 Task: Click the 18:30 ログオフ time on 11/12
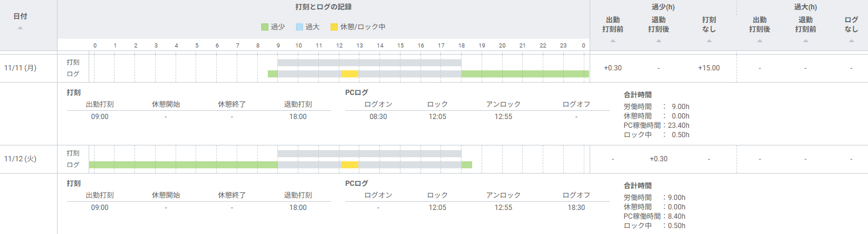[x=576, y=208]
